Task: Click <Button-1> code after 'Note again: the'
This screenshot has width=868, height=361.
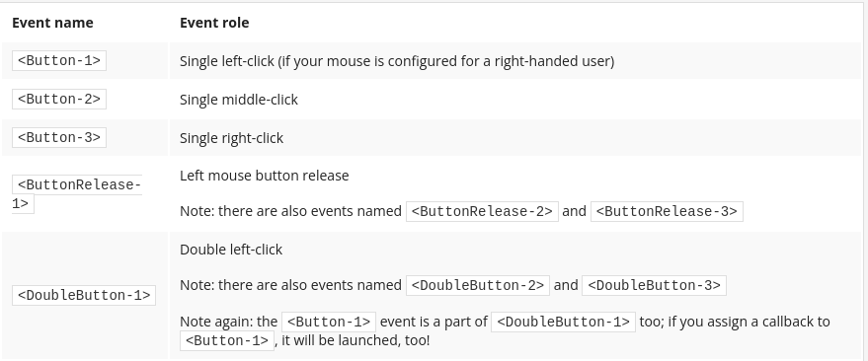Action: 329,322
